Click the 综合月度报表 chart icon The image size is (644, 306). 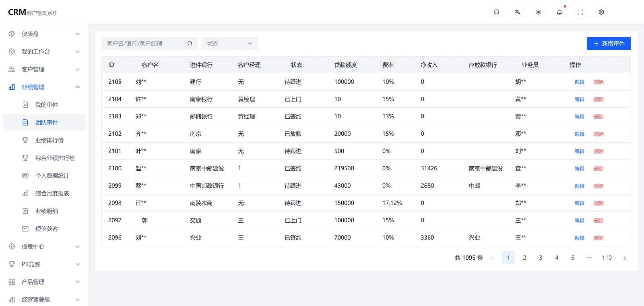tap(25, 193)
